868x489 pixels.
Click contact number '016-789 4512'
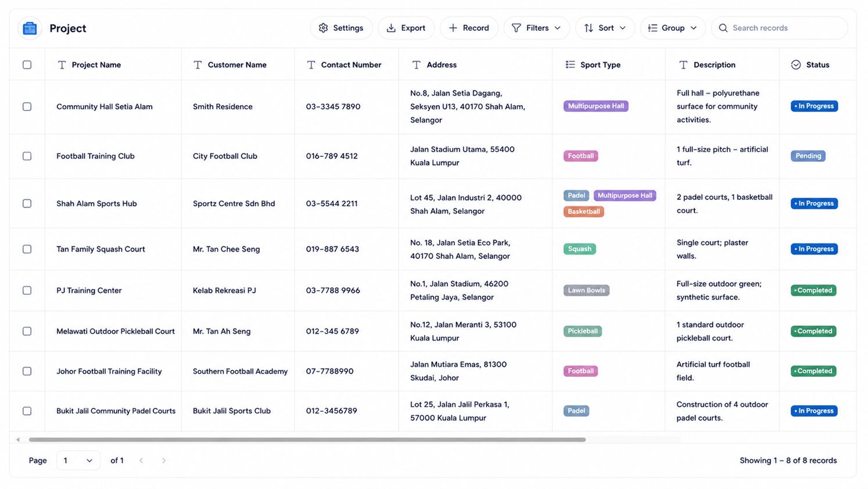click(332, 156)
